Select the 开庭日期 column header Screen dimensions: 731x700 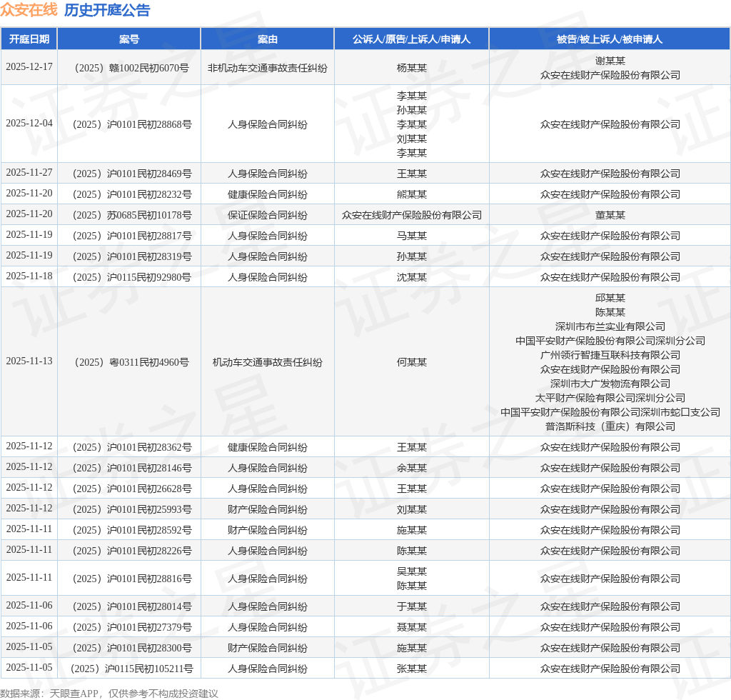click(29, 39)
